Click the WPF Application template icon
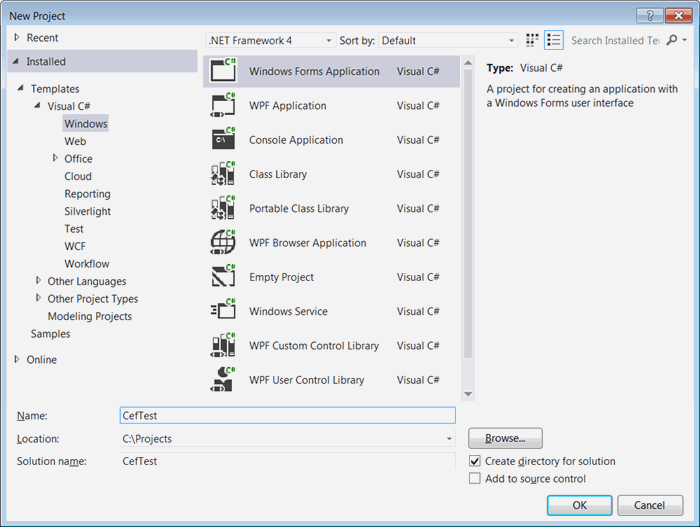Image resolution: width=700 pixels, height=527 pixels. pos(223,105)
